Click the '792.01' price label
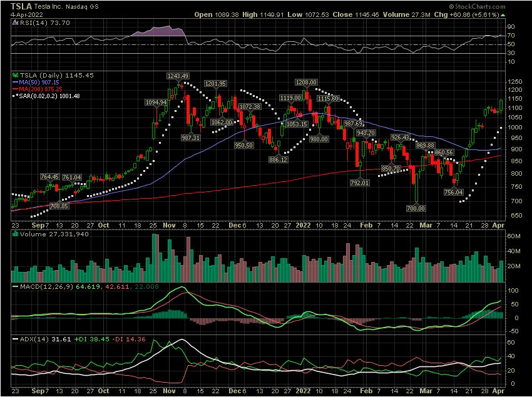This screenshot has height=397, width=532. point(360,183)
